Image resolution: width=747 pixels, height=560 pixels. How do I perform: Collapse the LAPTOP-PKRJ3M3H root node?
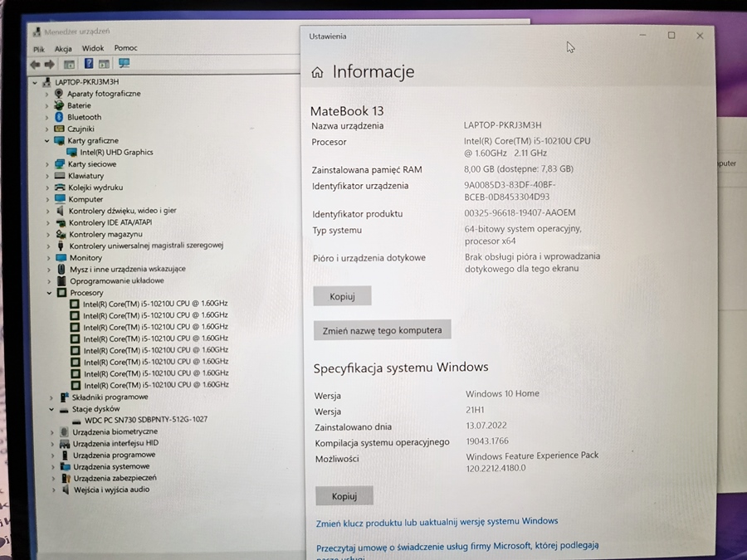click(x=35, y=82)
